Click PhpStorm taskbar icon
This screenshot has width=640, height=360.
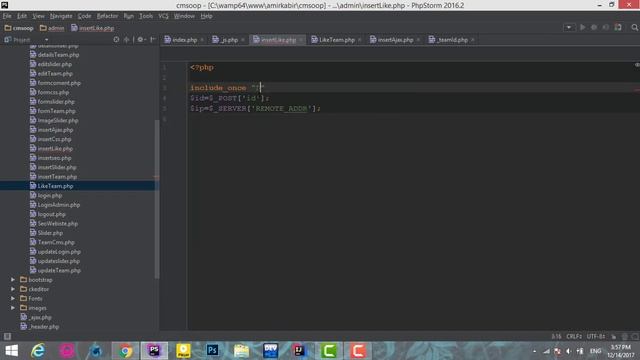154,351
